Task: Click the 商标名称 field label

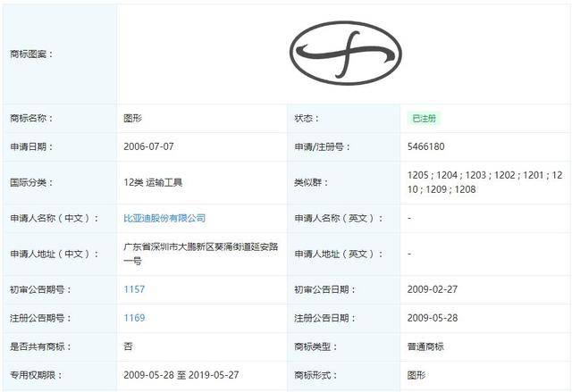Action: (x=31, y=118)
